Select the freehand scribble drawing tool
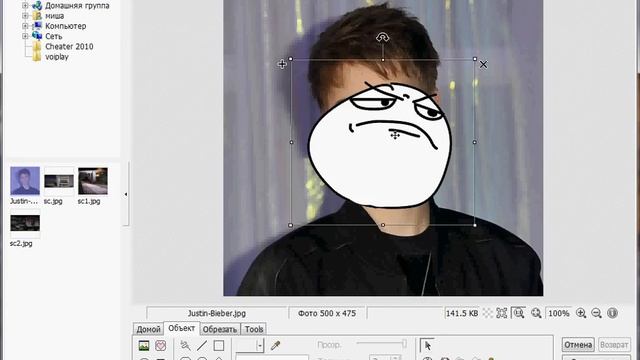Screen dimensions: 640x360 click(x=185, y=345)
